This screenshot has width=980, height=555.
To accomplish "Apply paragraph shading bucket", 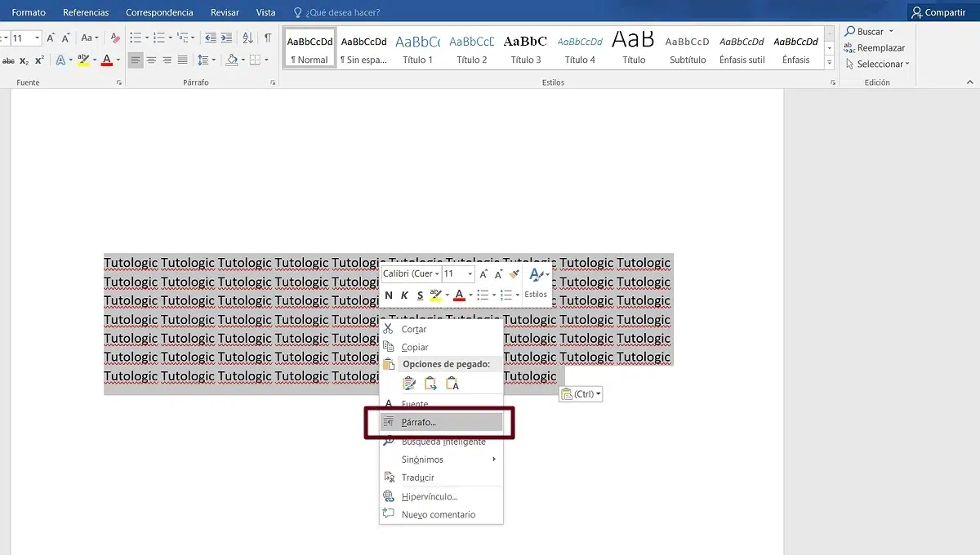I will coord(232,60).
